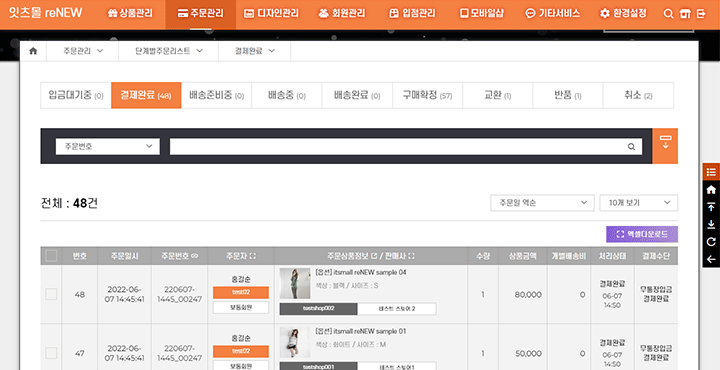This screenshot has height=370, width=720.
Task: Open the 기타서비스 top menu
Action: point(552,13)
